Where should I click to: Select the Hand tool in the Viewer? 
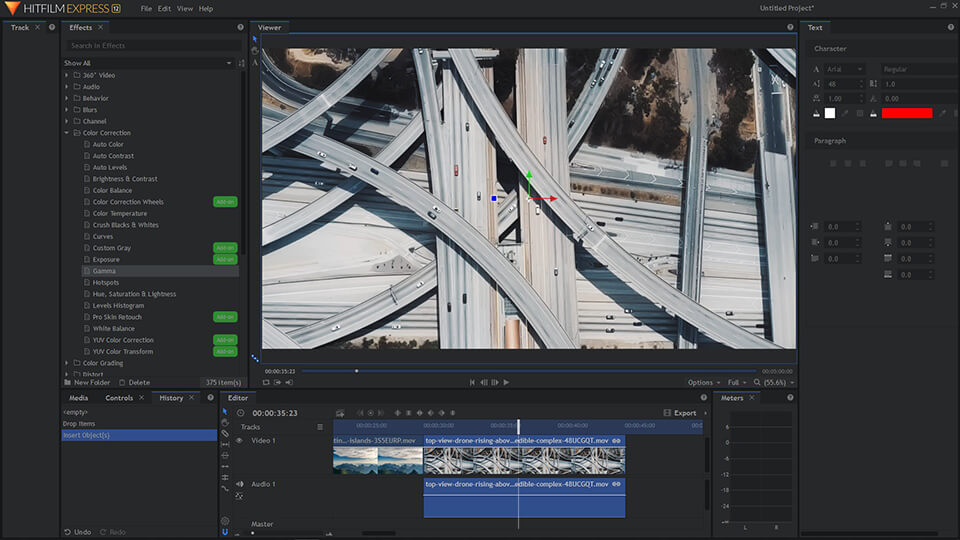[254, 51]
